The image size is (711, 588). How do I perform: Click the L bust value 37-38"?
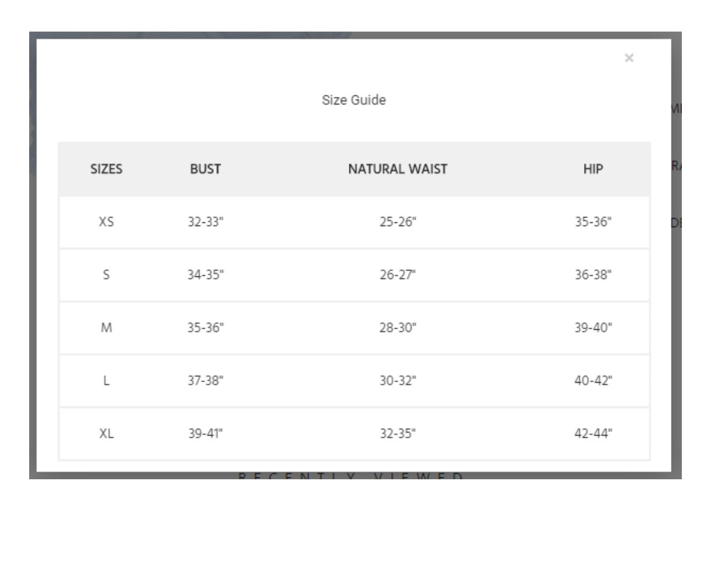(x=205, y=380)
